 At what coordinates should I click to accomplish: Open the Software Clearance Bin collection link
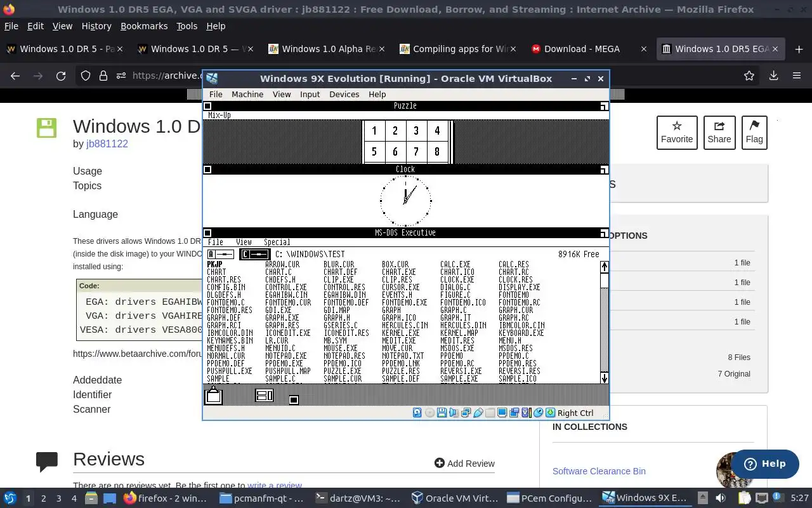(599, 471)
